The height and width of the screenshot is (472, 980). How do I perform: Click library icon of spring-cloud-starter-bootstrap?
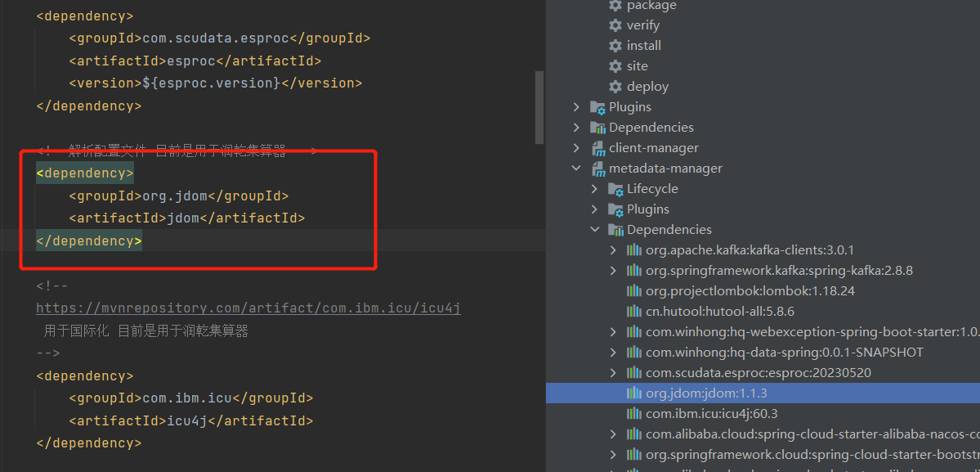click(634, 455)
